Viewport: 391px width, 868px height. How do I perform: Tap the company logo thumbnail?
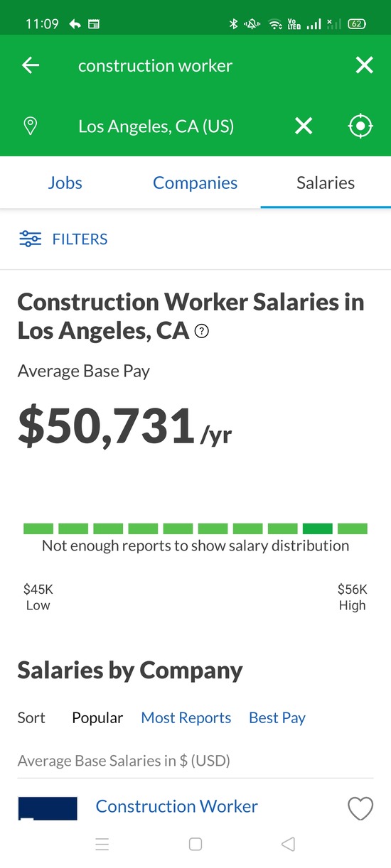pyautogui.click(x=48, y=808)
